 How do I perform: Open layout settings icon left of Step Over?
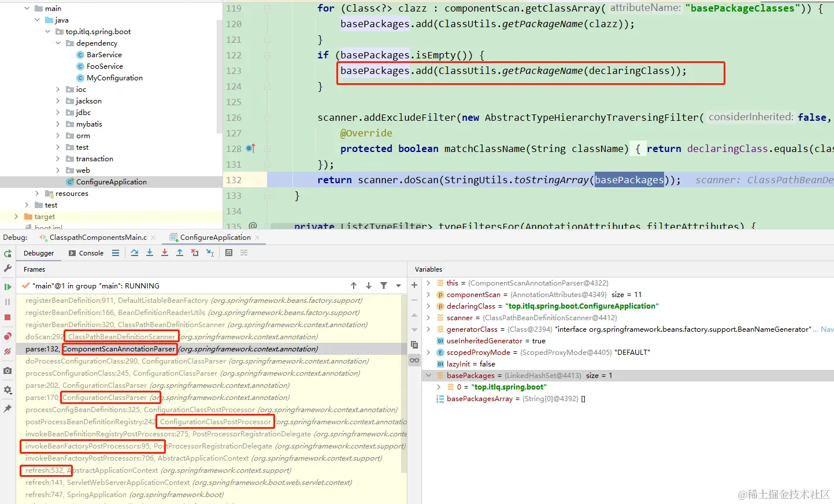point(116,253)
